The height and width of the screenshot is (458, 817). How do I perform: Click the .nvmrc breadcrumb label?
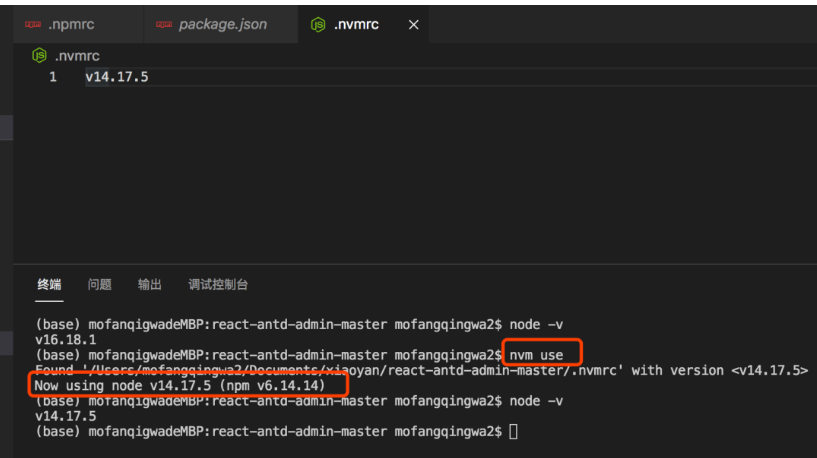pos(77,56)
